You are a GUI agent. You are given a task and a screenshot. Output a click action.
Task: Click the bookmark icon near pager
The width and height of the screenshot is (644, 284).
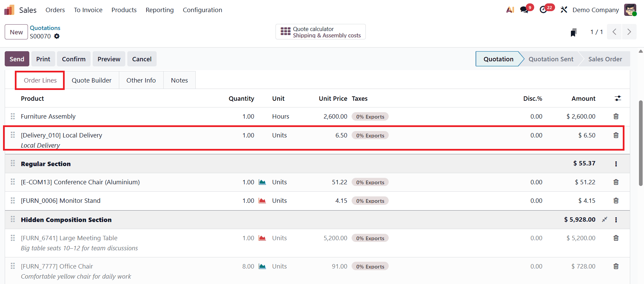click(574, 32)
